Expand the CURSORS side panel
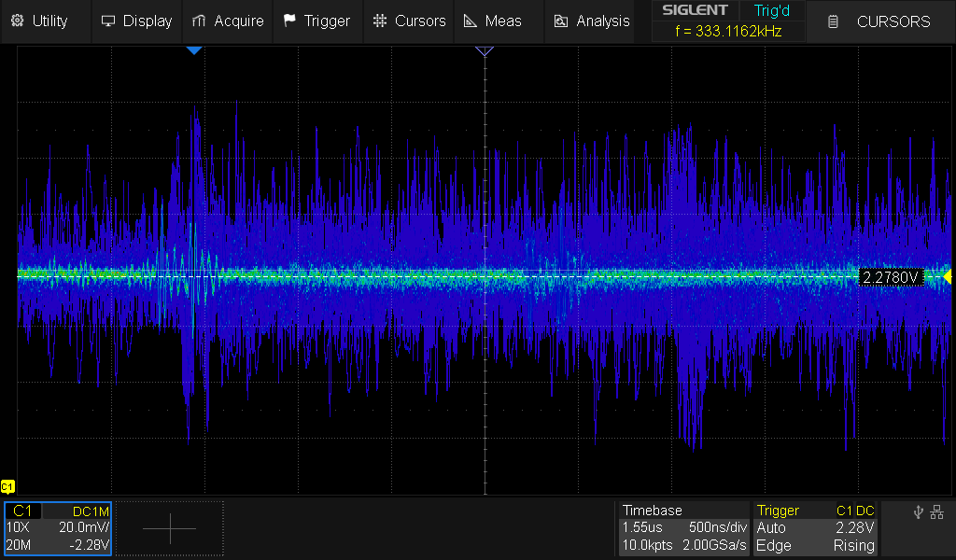 [x=880, y=21]
